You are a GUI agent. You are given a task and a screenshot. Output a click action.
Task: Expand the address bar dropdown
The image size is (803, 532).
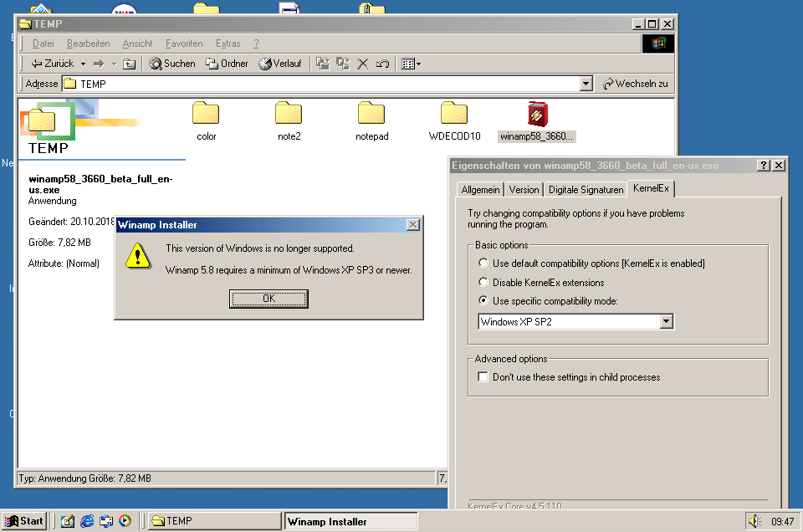tap(586, 84)
